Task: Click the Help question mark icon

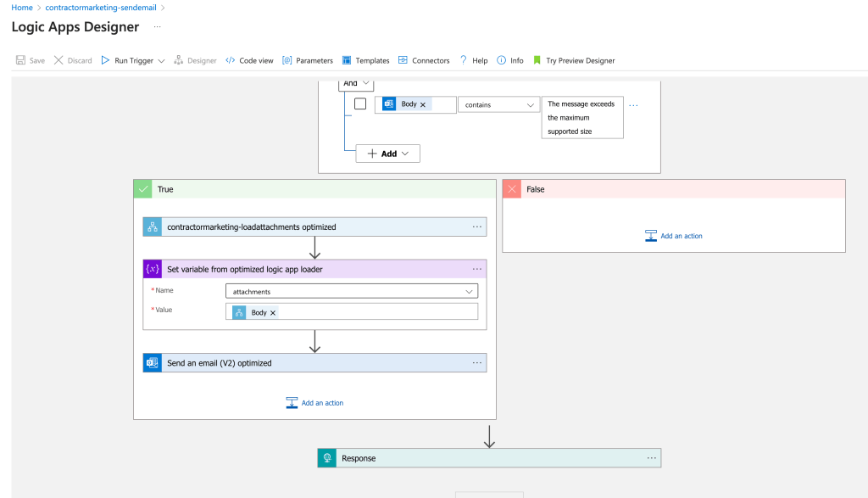Action: (464, 60)
